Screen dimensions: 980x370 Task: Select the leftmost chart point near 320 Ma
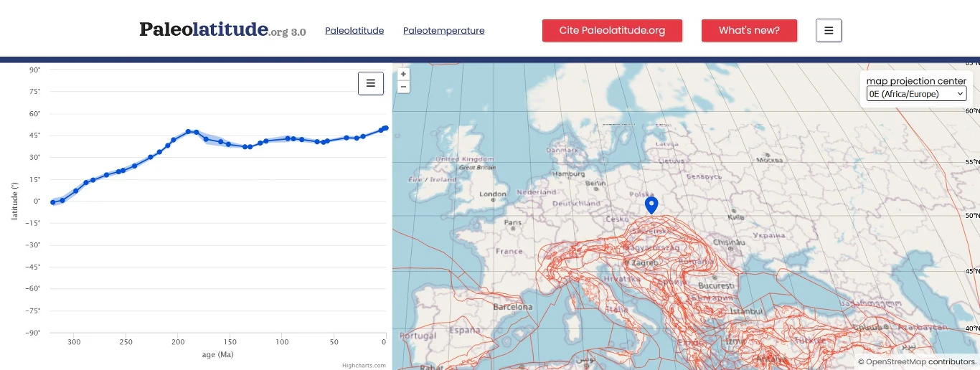(x=52, y=202)
